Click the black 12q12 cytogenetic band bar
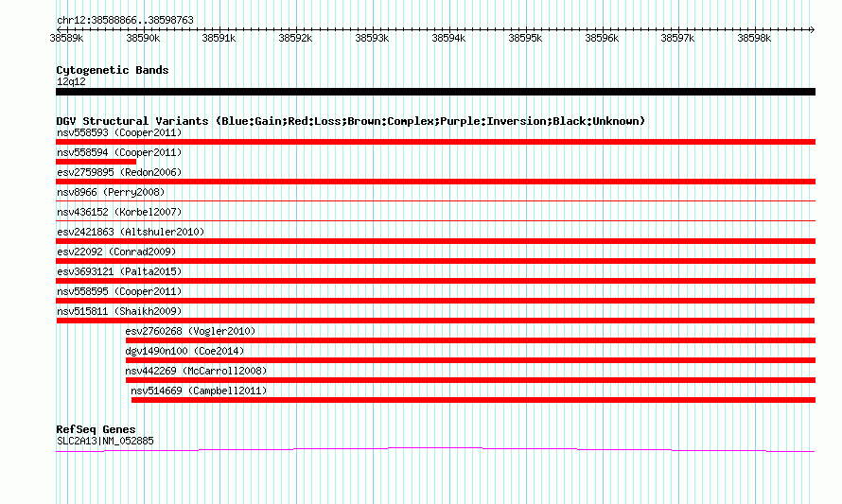 435,92
